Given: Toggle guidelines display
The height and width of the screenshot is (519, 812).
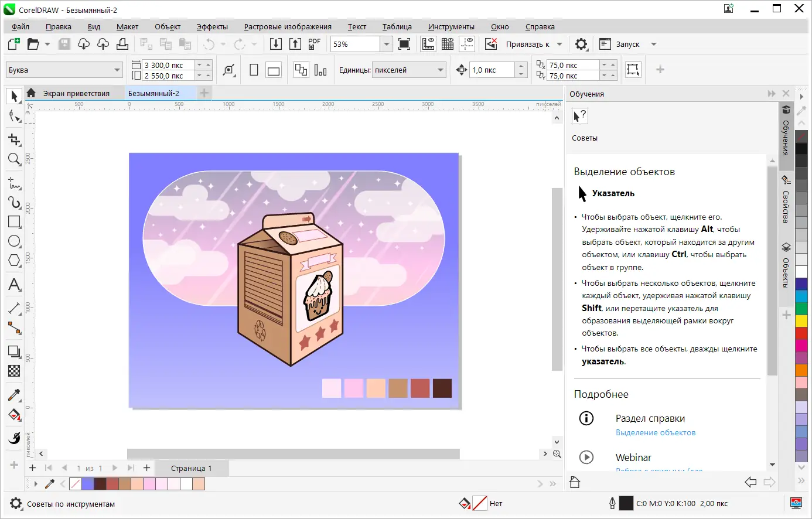Looking at the screenshot, I should 467,45.
